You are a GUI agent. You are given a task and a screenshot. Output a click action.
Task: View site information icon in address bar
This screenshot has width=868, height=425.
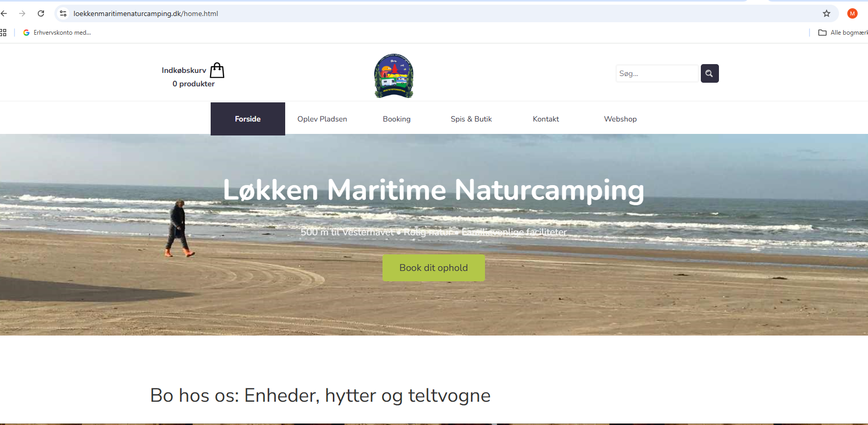[63, 13]
